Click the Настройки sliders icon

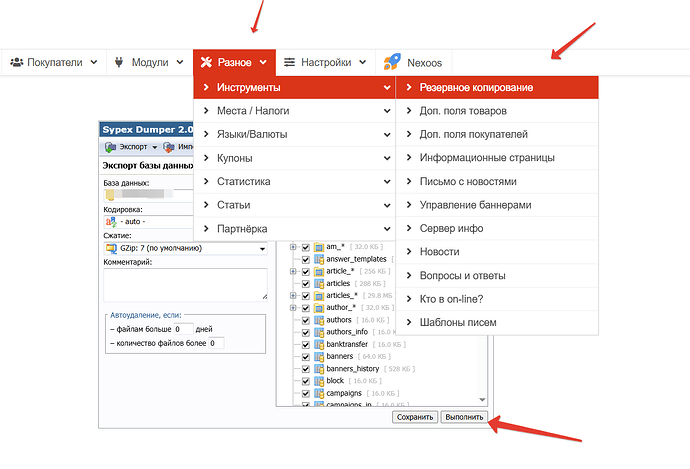tap(289, 62)
